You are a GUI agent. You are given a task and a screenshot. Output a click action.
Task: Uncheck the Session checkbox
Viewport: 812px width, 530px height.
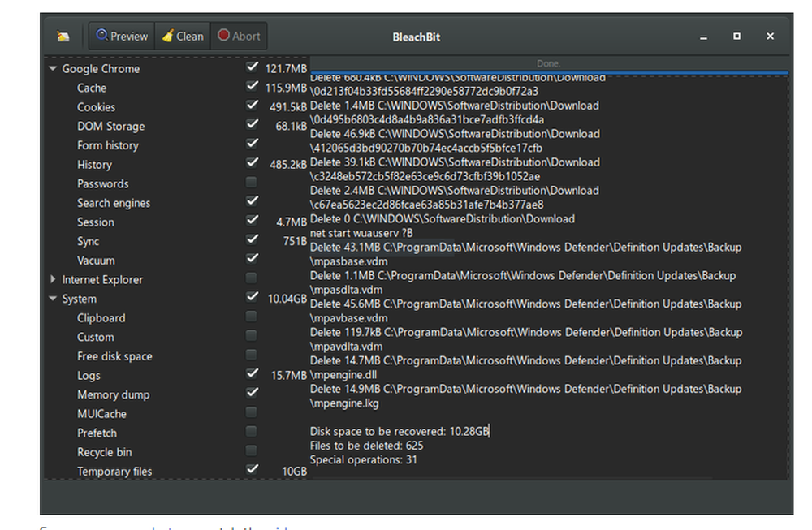click(252, 220)
